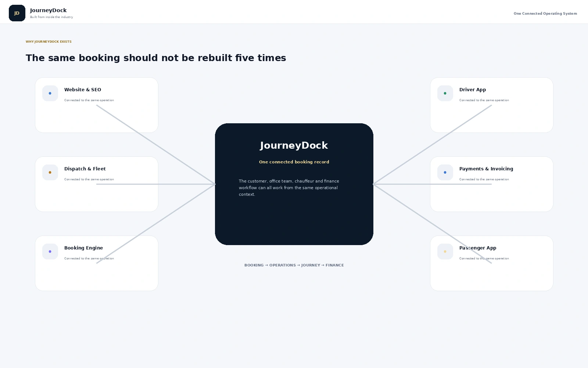The width and height of the screenshot is (588, 368).
Task: Click the "Built from inside the industry" tagline
Action: click(51, 17)
